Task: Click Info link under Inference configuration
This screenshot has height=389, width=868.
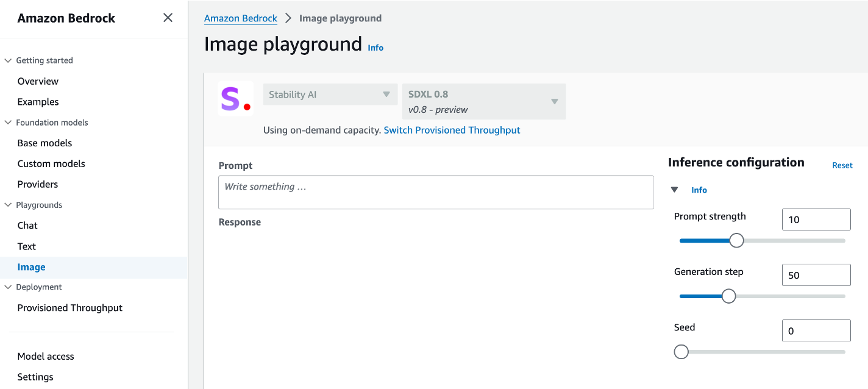Action: pyautogui.click(x=699, y=190)
